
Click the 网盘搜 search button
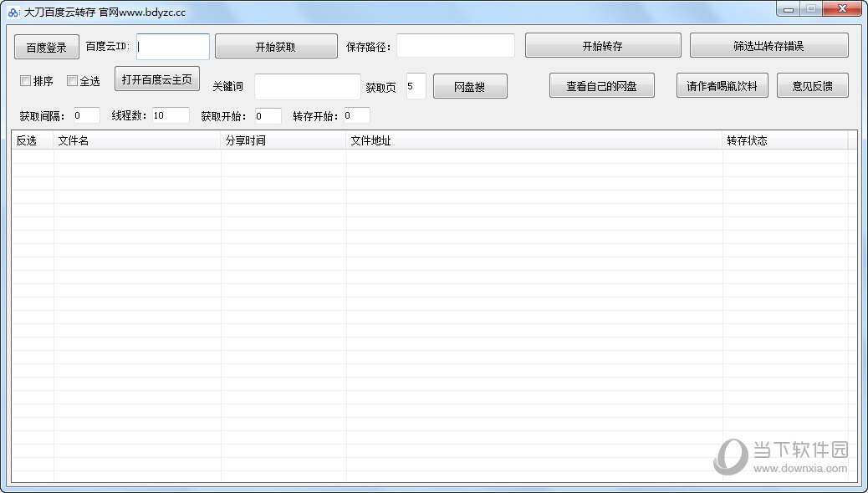point(470,86)
